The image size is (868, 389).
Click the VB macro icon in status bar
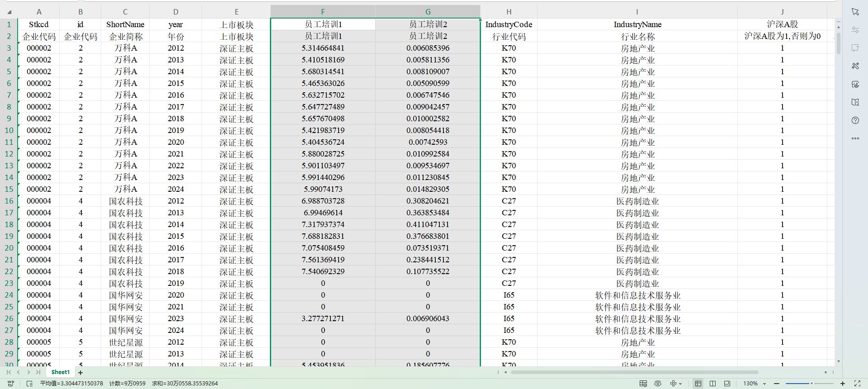click(11, 384)
